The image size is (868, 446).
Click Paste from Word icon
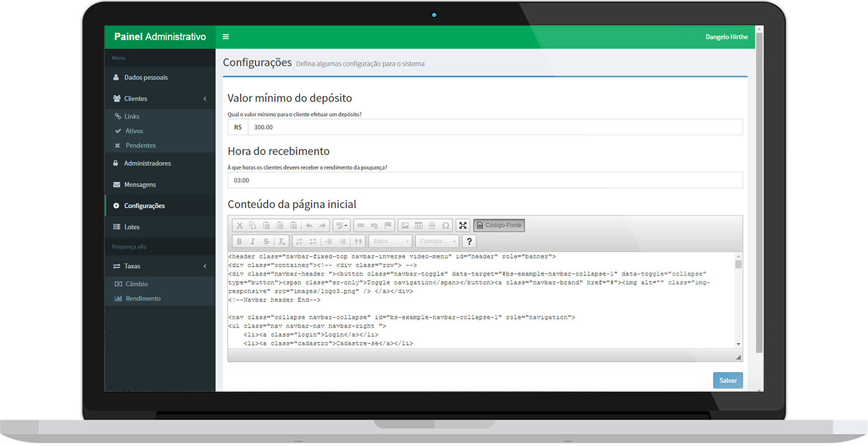coord(293,225)
